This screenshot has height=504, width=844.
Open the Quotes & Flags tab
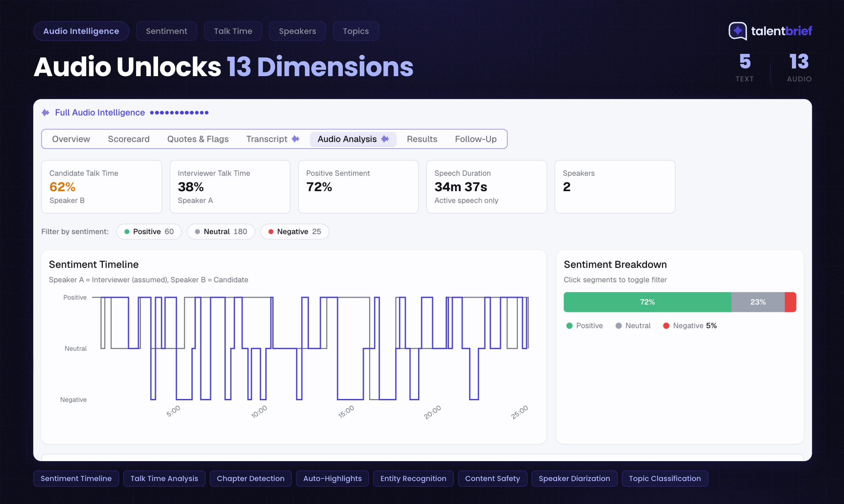[x=198, y=139]
